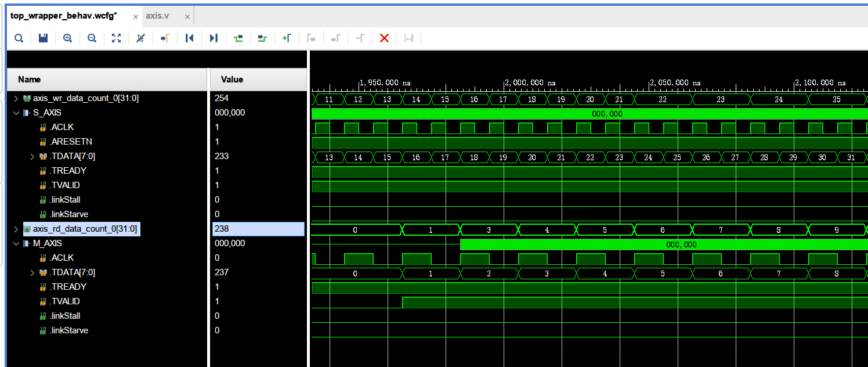Click the Name column header
The height and width of the screenshot is (367, 868).
coord(107,80)
